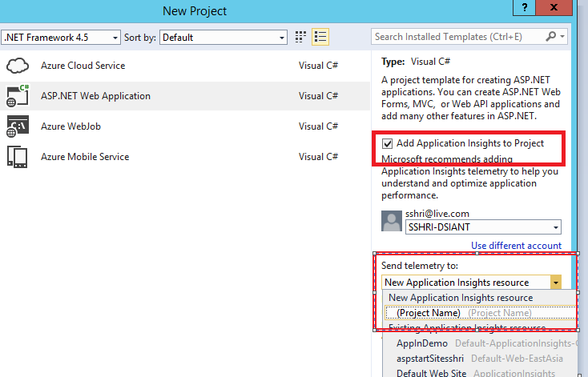Click Visual C# in Azure Cloud Service row

tap(318, 66)
